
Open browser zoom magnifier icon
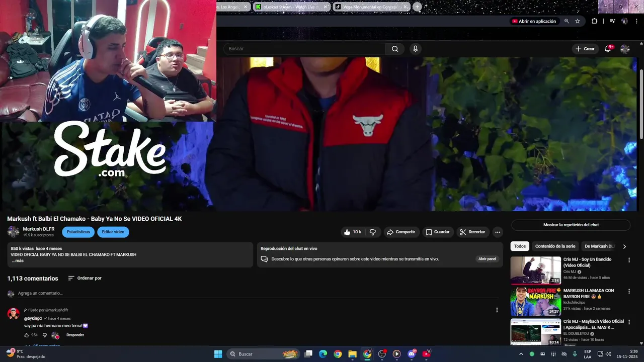[x=567, y=21]
